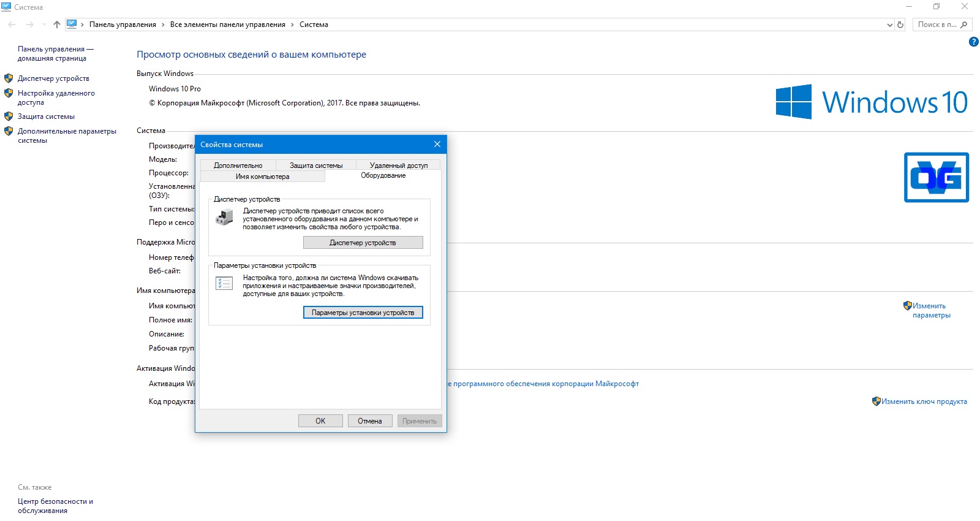Click the device installation settings list icon
This screenshot has height=521, width=980.
[224, 283]
